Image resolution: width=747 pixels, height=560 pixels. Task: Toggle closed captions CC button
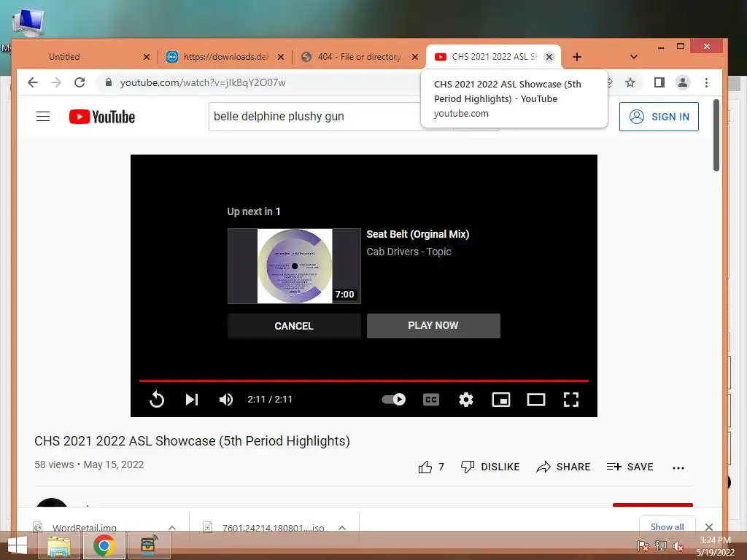coord(430,400)
